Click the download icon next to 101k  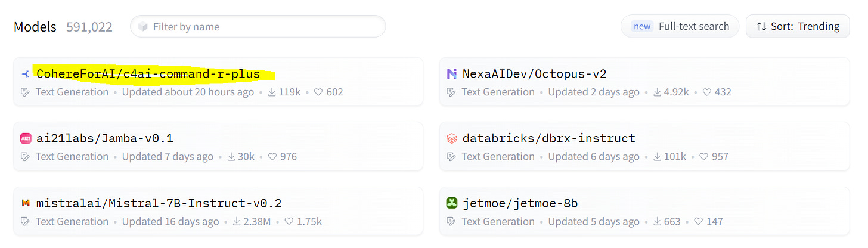[x=658, y=157]
